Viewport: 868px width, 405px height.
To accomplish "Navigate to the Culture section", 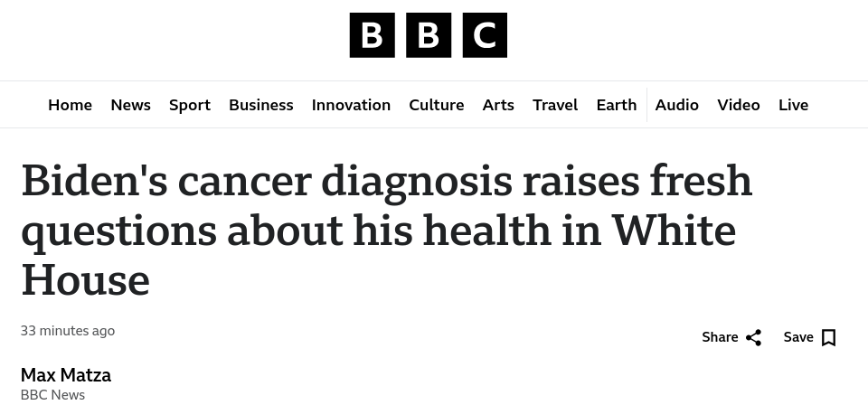I will coord(436,105).
